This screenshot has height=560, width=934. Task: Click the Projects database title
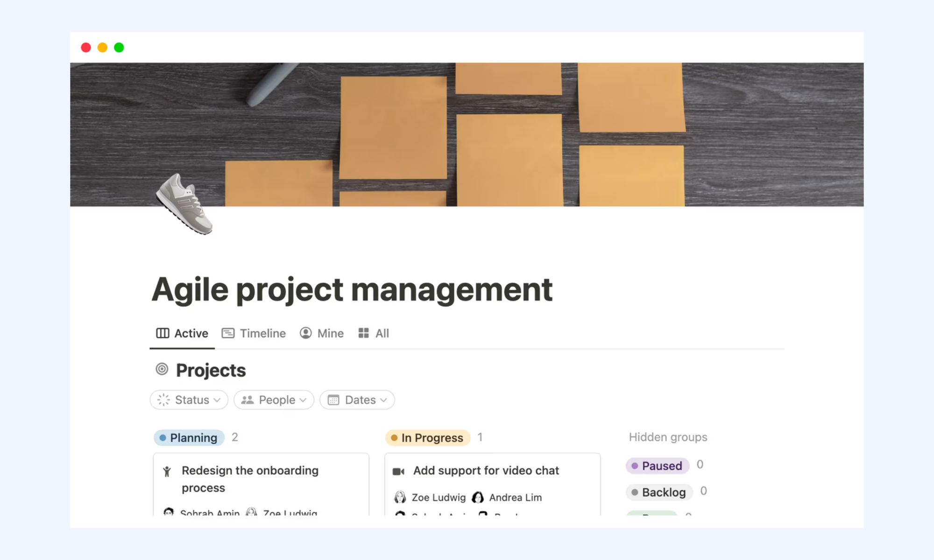click(x=211, y=370)
